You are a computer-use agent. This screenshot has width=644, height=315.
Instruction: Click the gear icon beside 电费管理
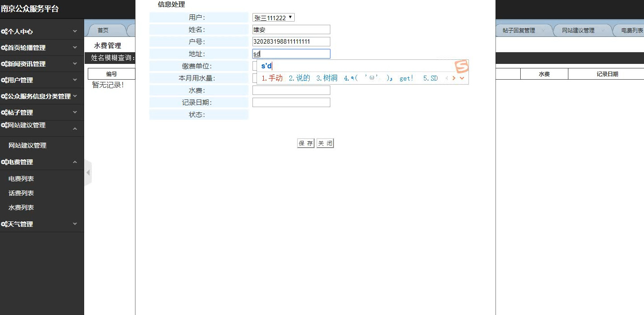pos(4,162)
